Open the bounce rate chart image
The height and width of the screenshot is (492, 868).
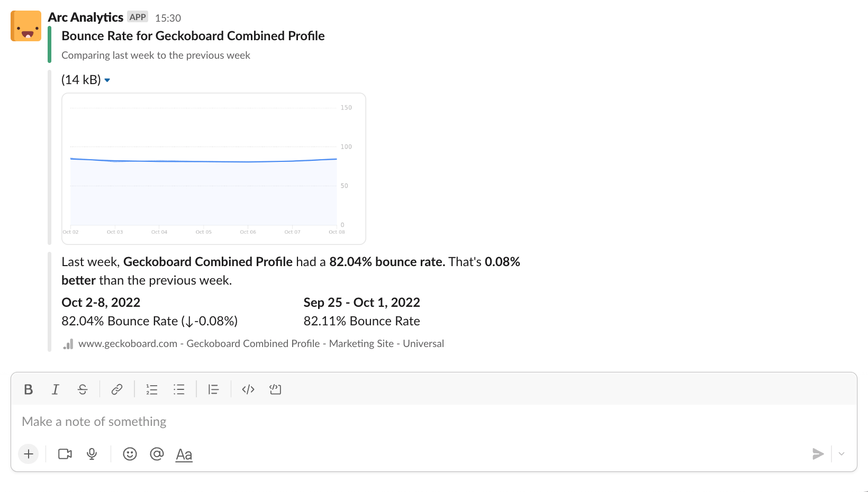click(x=213, y=168)
